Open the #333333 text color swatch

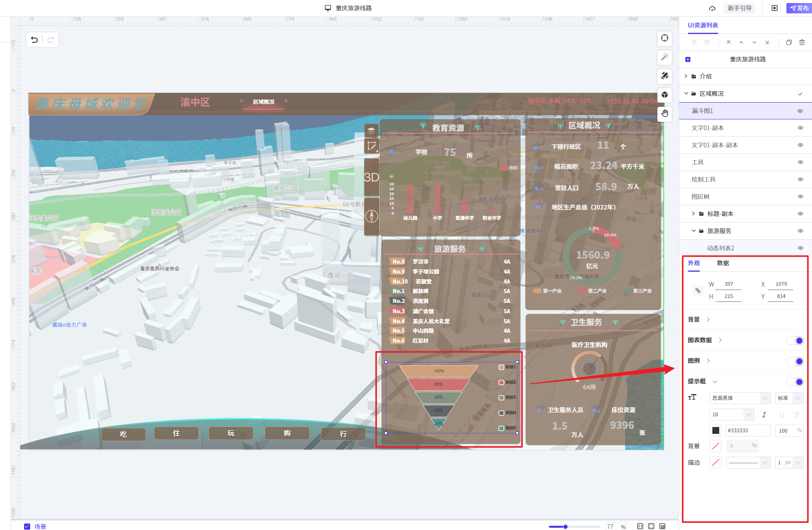pos(715,430)
